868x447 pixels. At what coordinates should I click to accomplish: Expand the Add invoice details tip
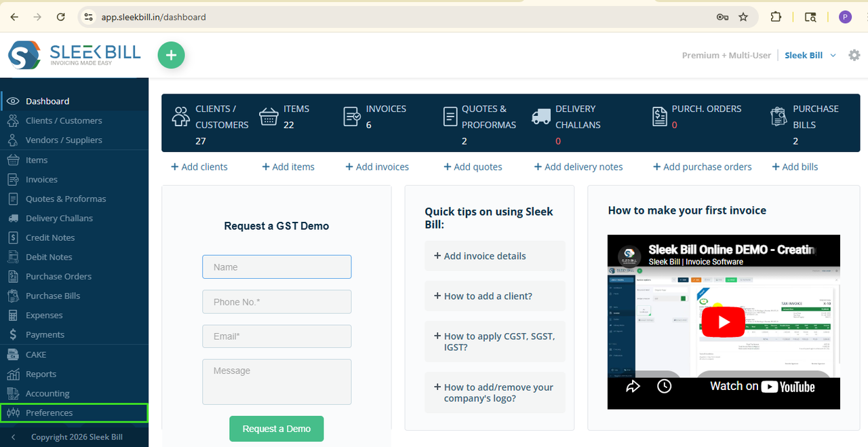point(495,256)
